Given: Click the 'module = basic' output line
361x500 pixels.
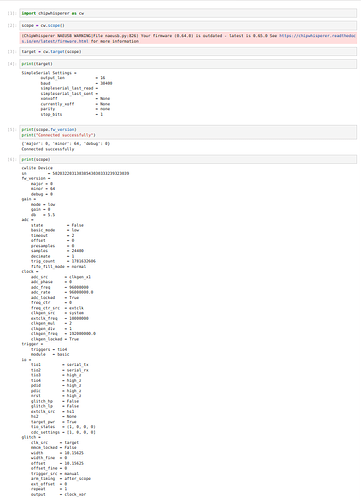Looking at the screenshot, I should click(50, 354).
